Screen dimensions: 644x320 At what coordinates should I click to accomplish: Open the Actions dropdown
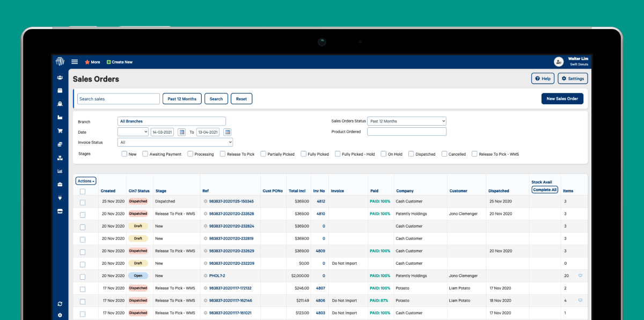coord(86,181)
